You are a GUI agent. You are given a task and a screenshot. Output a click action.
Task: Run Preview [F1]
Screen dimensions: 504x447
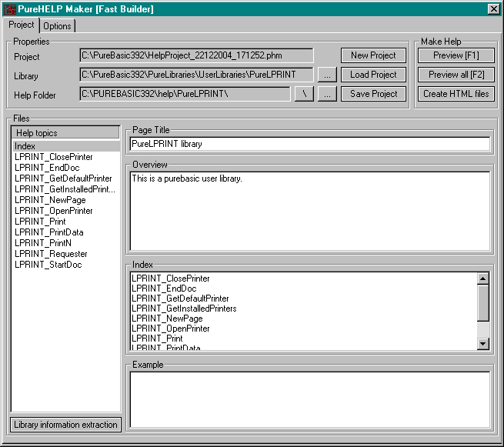(456, 55)
